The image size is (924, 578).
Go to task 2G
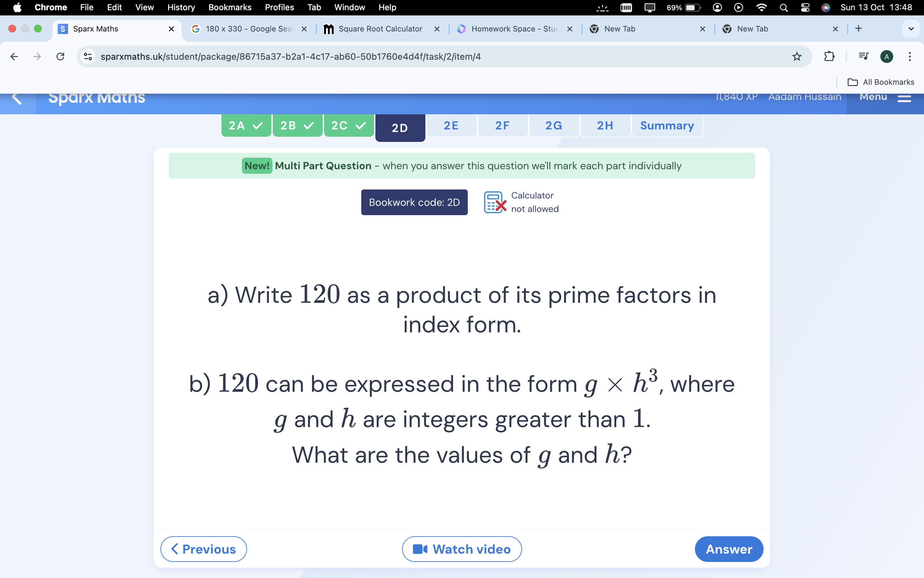pyautogui.click(x=554, y=125)
